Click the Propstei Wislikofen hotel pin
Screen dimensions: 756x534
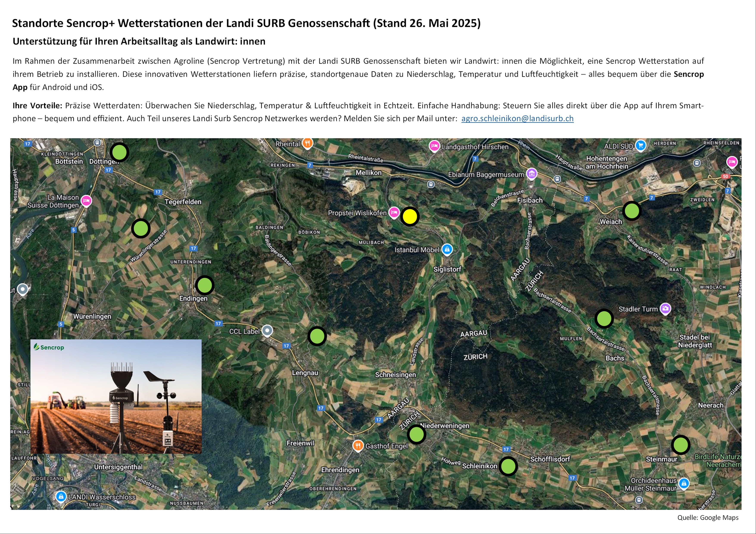pos(394,213)
